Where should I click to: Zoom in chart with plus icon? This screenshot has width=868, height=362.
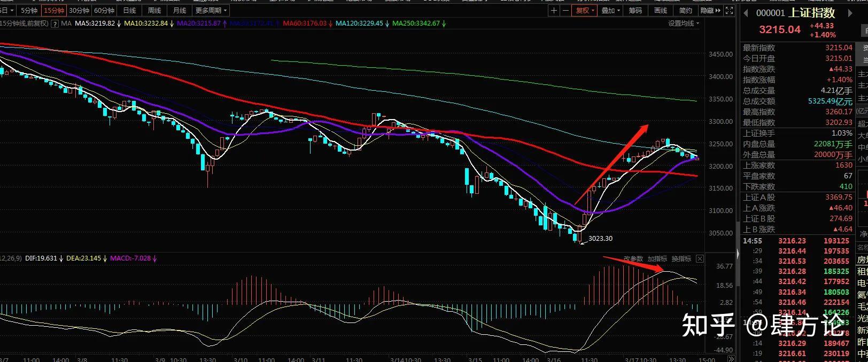click(554, 11)
